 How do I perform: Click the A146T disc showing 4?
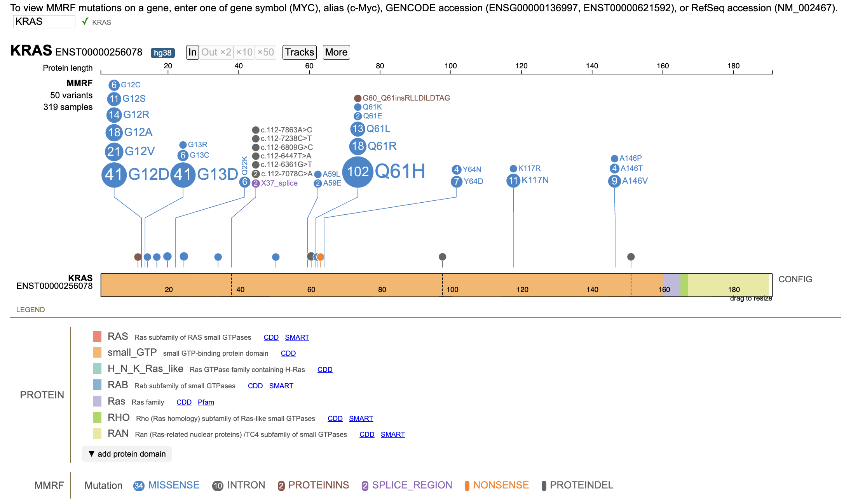[614, 169]
